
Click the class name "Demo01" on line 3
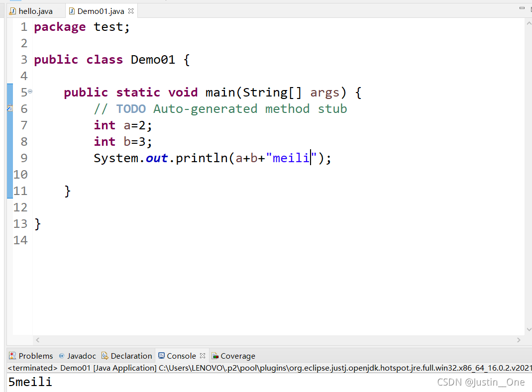pos(153,60)
